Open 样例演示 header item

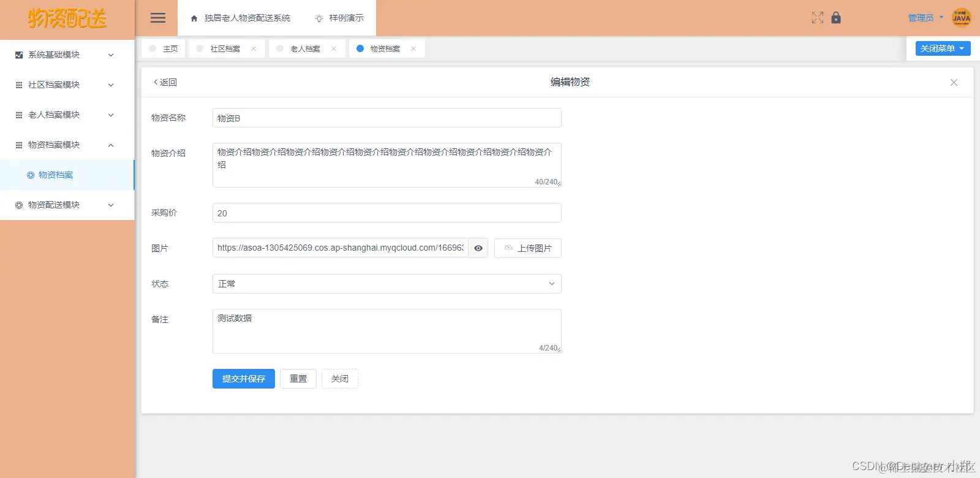[x=339, y=18]
